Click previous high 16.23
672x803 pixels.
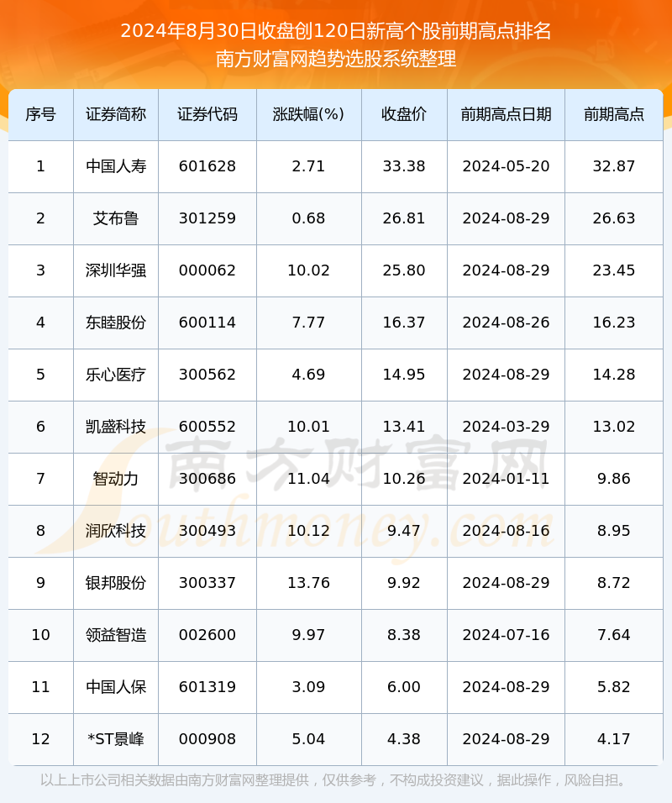tap(613, 323)
